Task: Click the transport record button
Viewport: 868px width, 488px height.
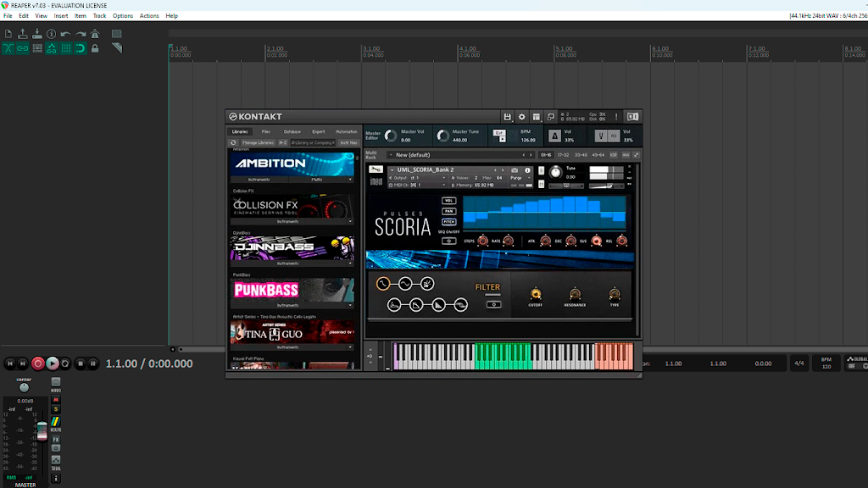Action: click(x=37, y=363)
